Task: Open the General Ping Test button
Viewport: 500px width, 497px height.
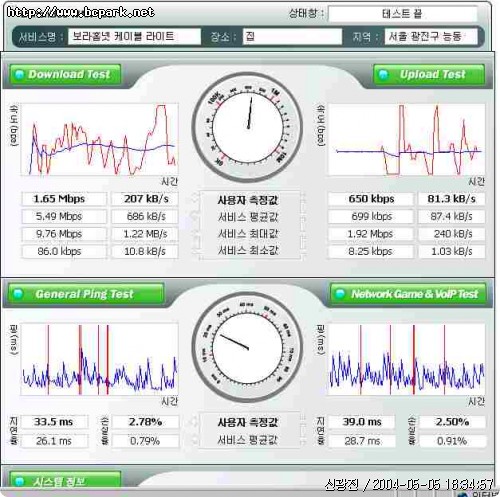Action: 86,294
